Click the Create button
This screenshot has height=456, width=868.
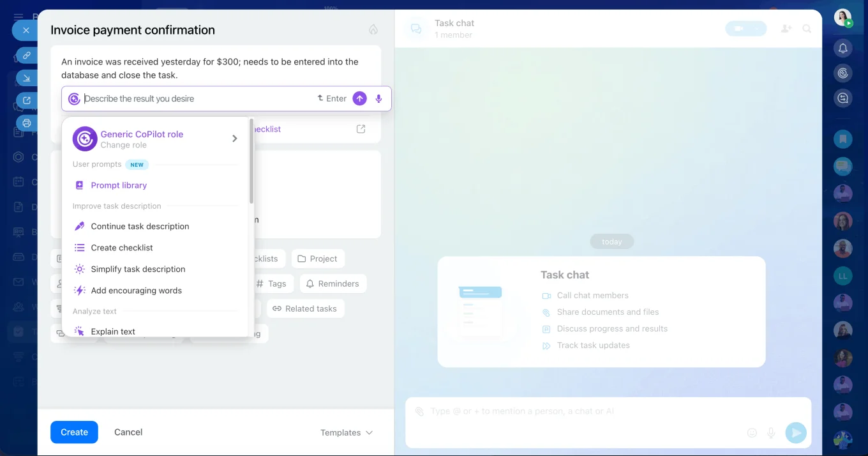pos(74,432)
